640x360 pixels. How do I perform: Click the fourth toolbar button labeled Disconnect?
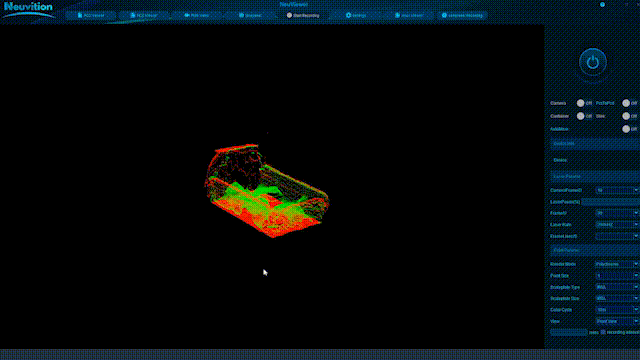pyautogui.click(x=250, y=16)
